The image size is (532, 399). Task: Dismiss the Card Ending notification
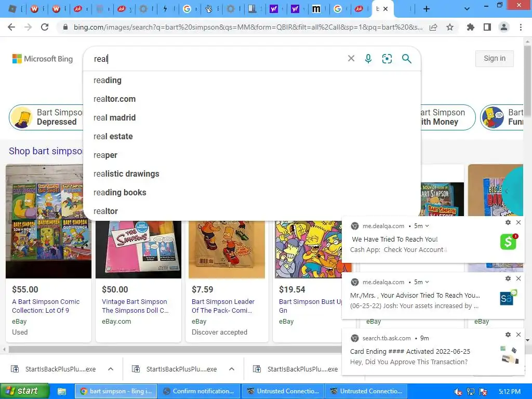tap(518, 335)
